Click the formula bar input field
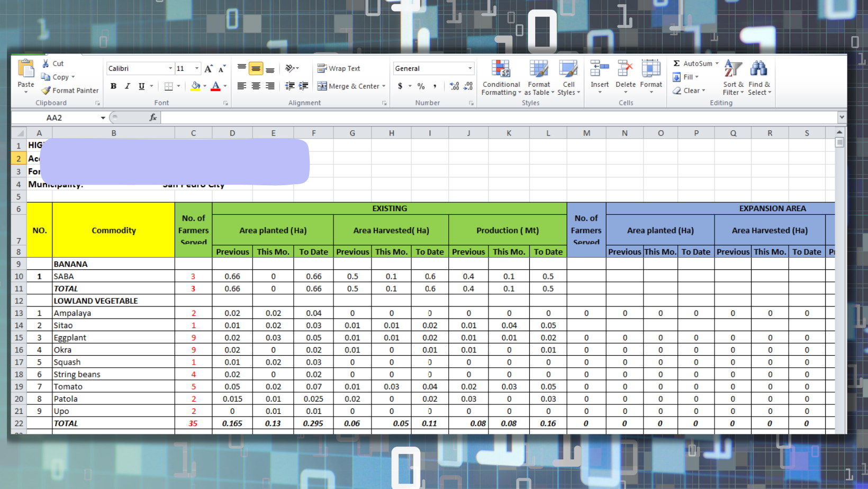The width and height of the screenshot is (868, 489). tap(499, 117)
